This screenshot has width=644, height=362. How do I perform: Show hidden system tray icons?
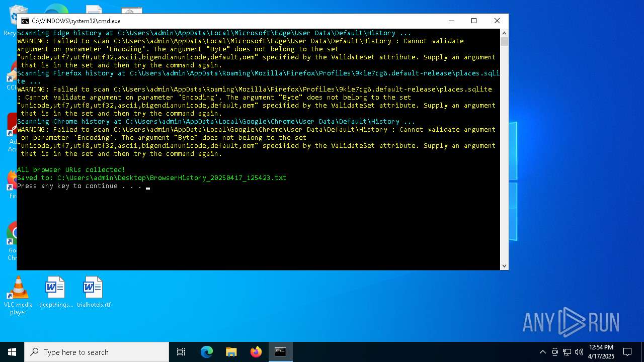coord(542,352)
